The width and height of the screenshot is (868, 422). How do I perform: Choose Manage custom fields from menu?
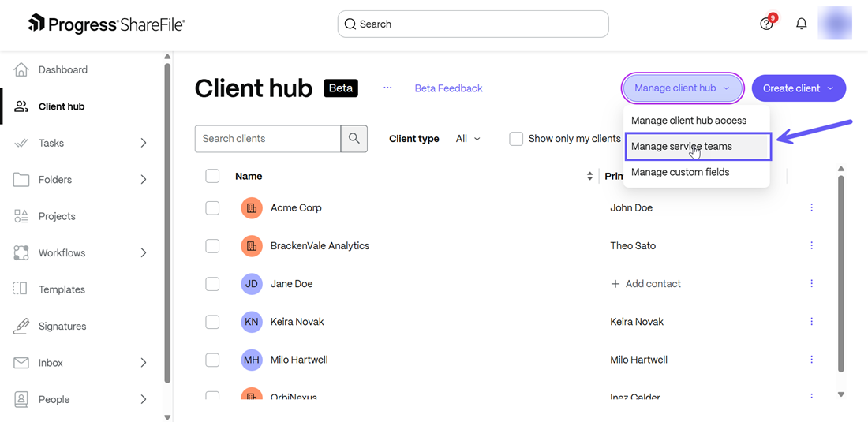pos(680,172)
